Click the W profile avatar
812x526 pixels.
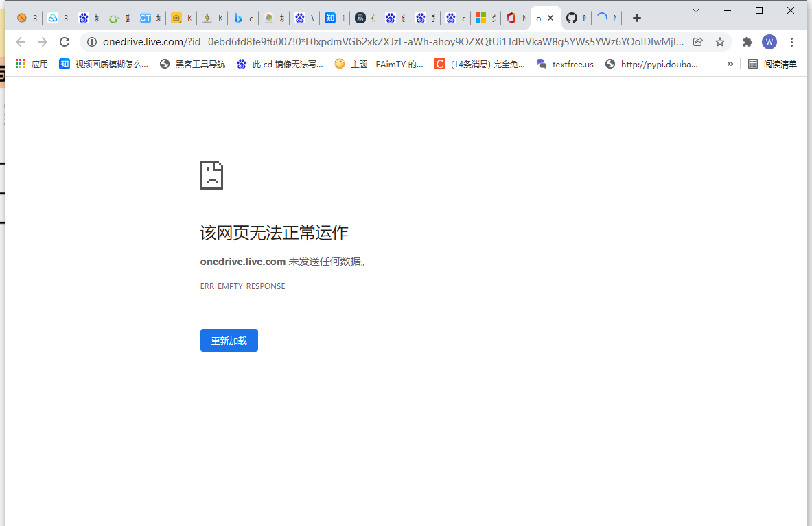[x=769, y=42]
